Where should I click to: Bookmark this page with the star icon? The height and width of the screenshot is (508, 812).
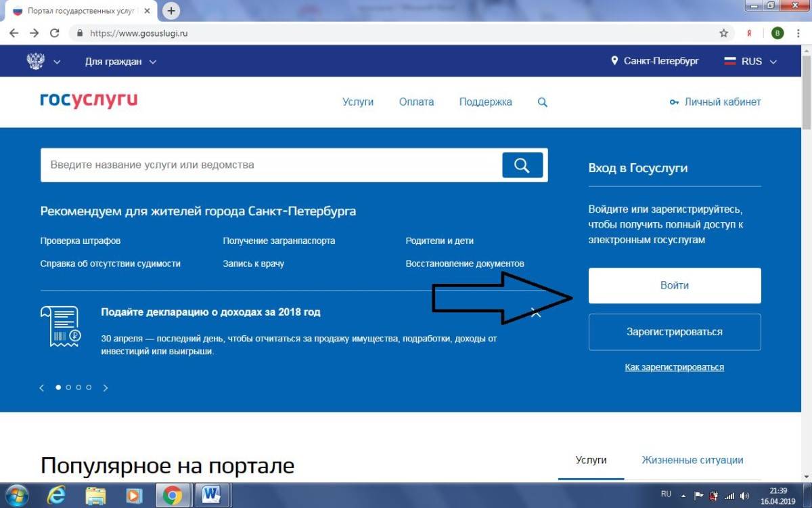723,33
